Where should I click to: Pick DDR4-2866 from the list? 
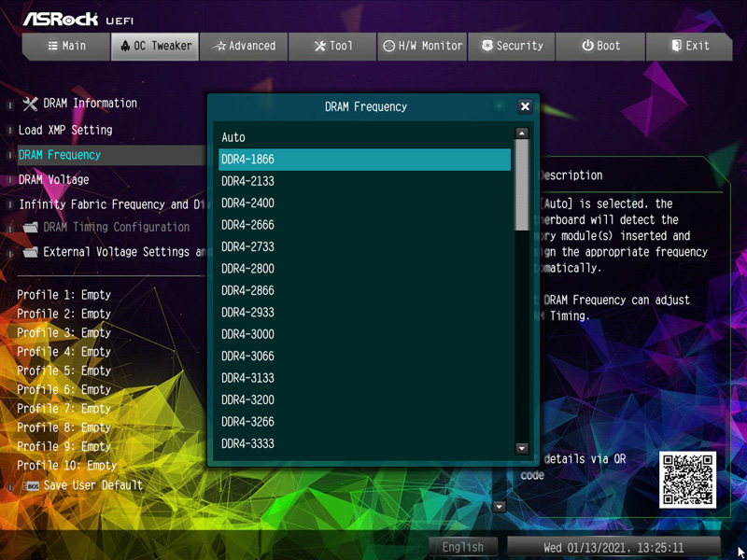coord(364,291)
